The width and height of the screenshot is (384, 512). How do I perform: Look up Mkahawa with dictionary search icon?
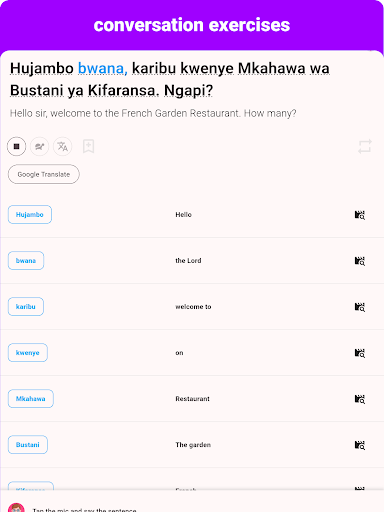click(360, 399)
